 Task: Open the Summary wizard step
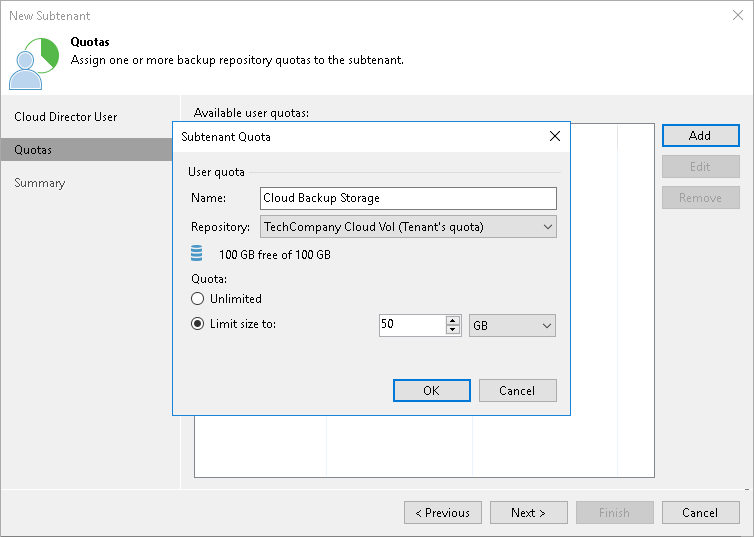pos(39,183)
